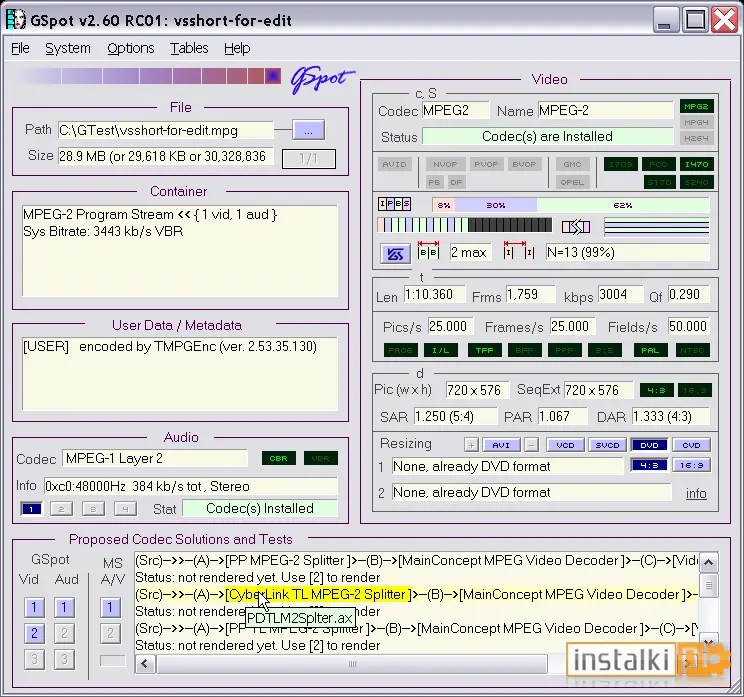
Task: Open the Help menu
Action: (237, 48)
